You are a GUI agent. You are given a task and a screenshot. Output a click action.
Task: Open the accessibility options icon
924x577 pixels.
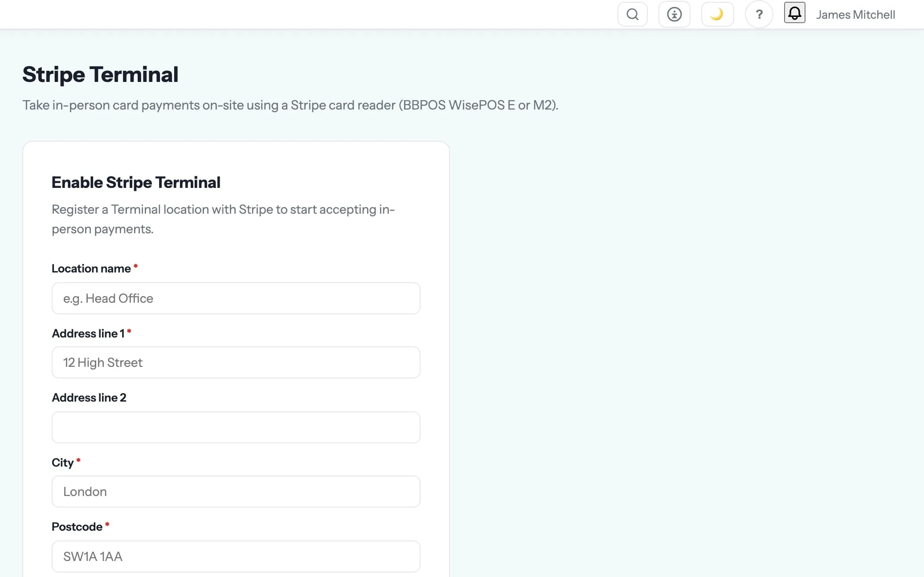coord(674,14)
